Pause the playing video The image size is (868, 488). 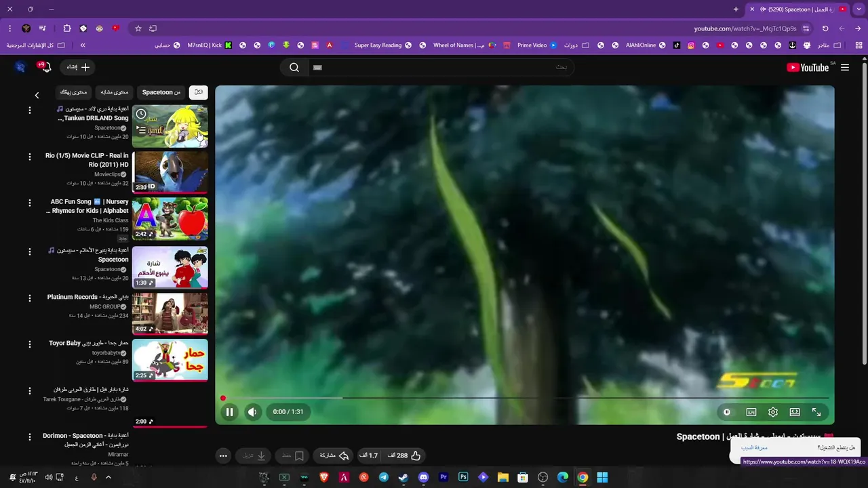tap(229, 412)
